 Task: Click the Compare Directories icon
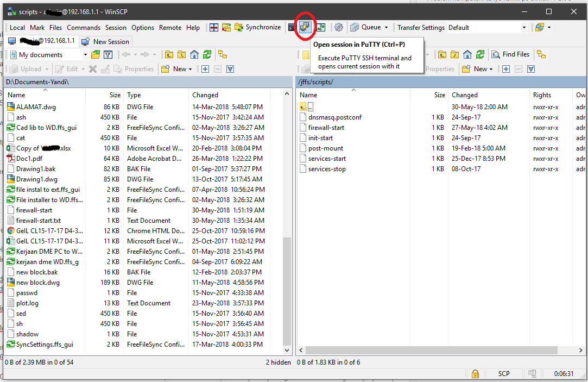click(214, 27)
